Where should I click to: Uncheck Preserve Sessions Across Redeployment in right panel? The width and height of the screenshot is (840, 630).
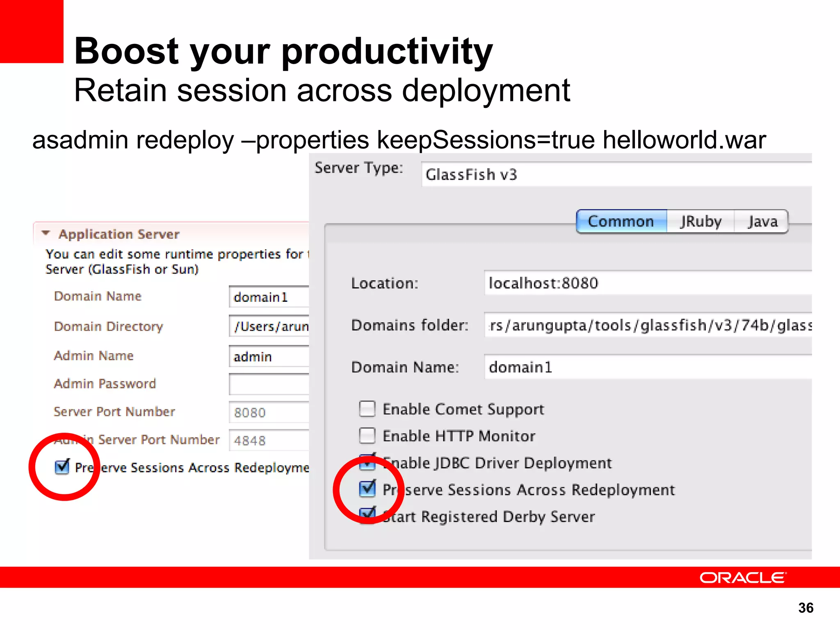367,489
